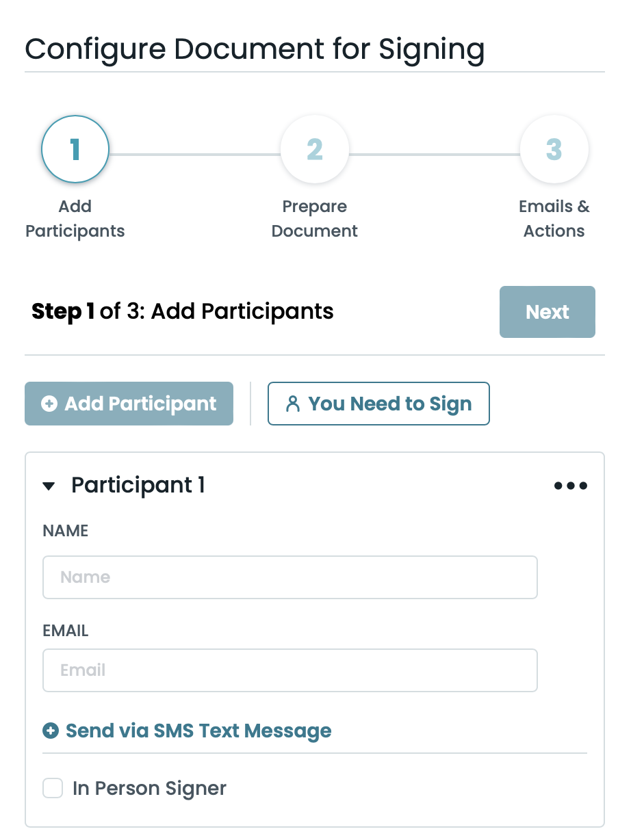Select the step 1 circle

(75, 149)
